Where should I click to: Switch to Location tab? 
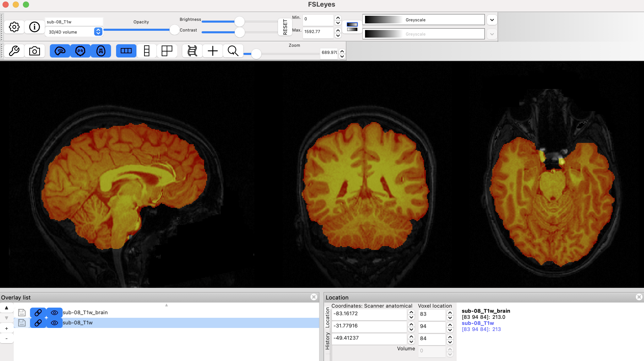[x=327, y=317]
